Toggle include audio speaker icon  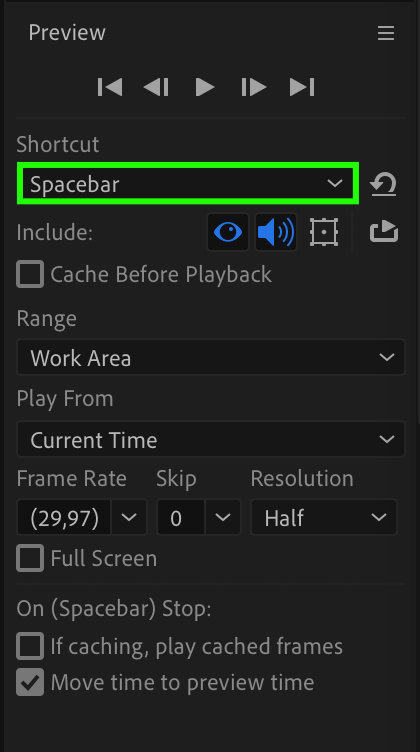point(276,233)
